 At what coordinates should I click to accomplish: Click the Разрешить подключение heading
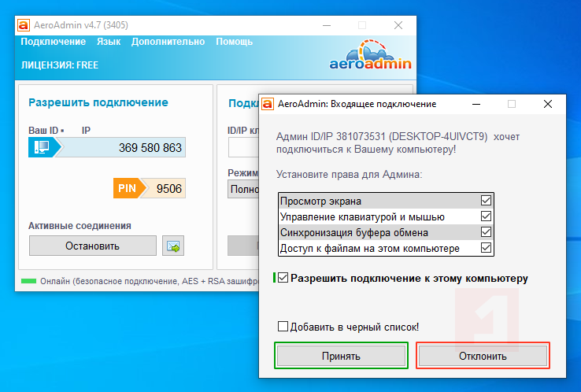click(98, 102)
